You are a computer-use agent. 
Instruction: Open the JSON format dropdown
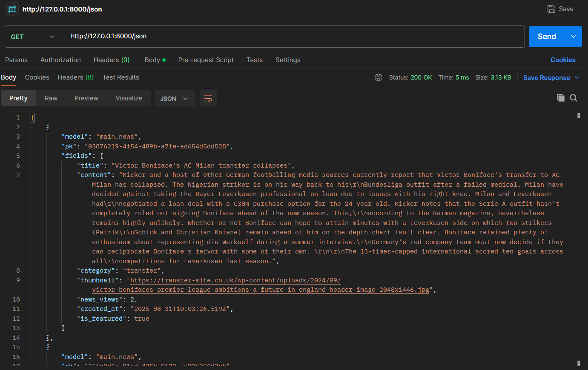point(175,99)
